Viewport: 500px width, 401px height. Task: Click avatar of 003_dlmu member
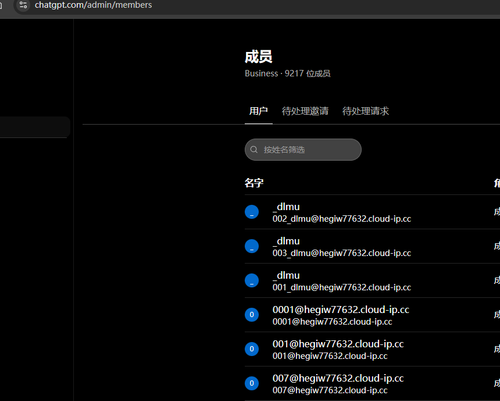pyautogui.click(x=252, y=246)
